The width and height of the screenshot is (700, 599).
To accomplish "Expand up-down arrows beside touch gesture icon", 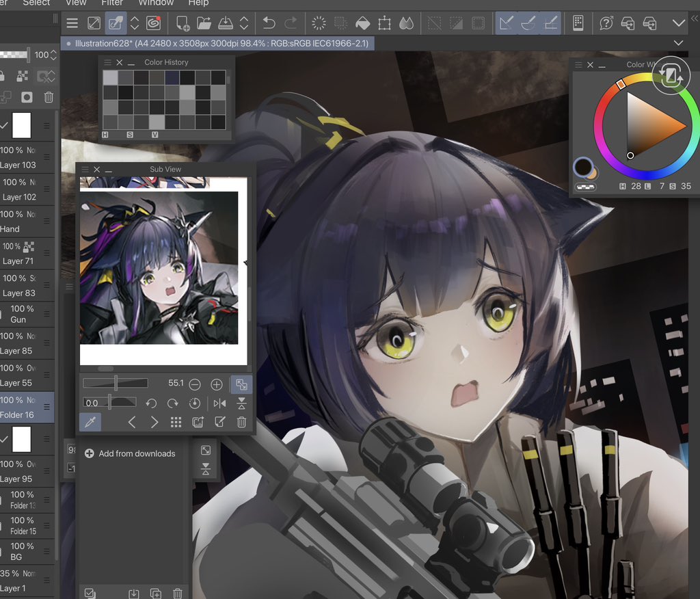I will 135,23.
